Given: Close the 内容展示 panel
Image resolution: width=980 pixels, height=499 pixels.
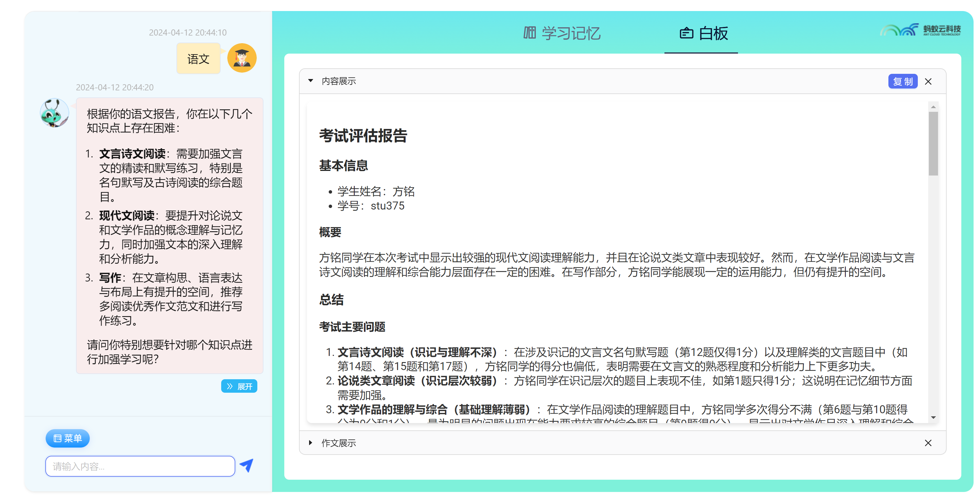Looking at the screenshot, I should point(928,81).
